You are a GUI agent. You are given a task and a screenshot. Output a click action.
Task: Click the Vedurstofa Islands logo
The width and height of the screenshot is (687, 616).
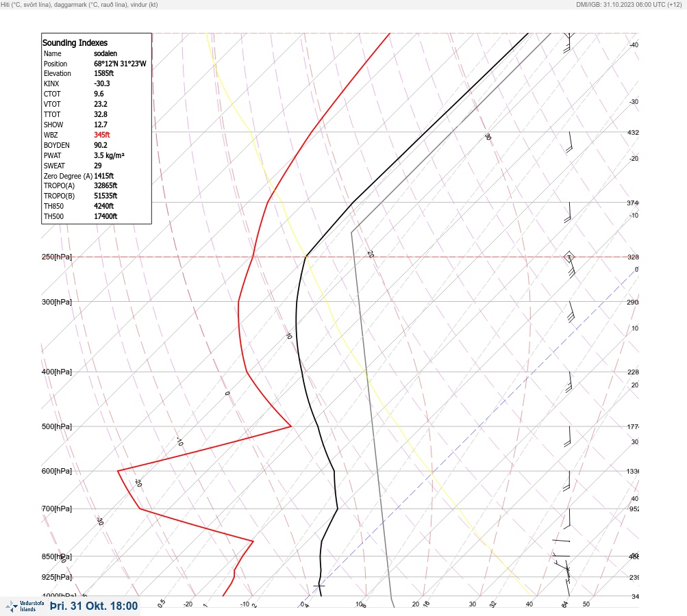coord(25,606)
